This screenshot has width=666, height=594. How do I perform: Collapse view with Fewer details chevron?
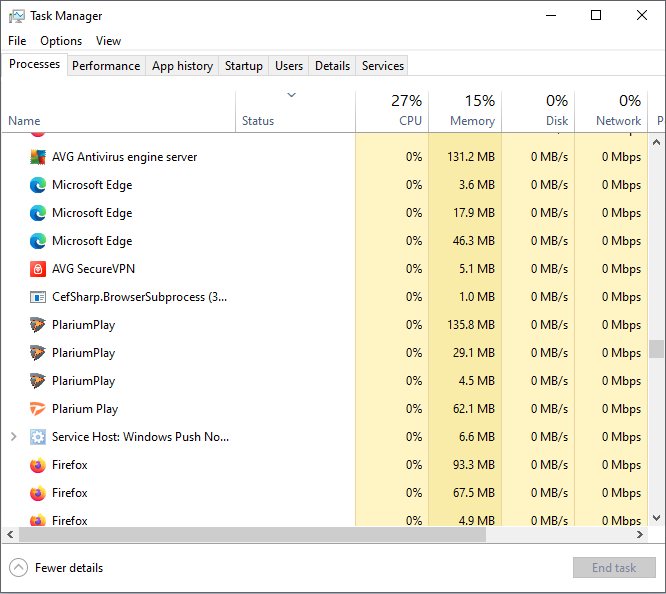(19, 568)
